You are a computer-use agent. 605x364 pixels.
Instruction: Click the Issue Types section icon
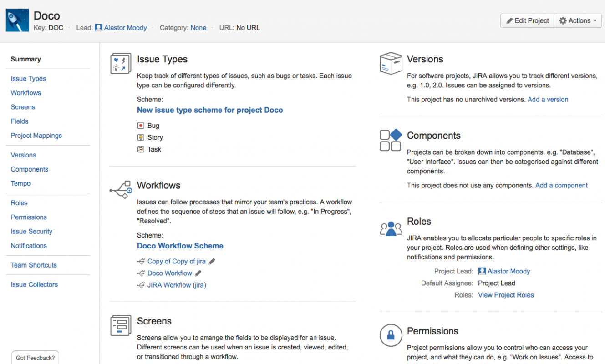click(x=121, y=63)
